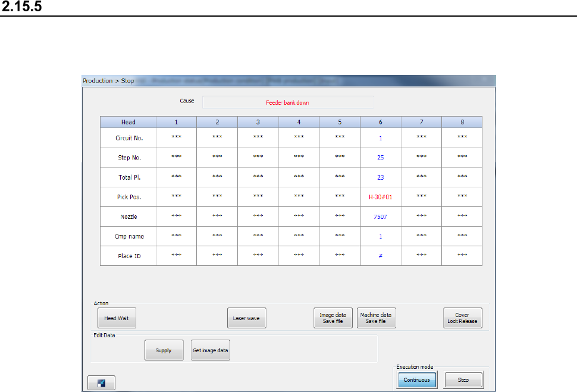Click Place ID cell under head 2
This screenshot has height=392, width=577.
click(217, 256)
